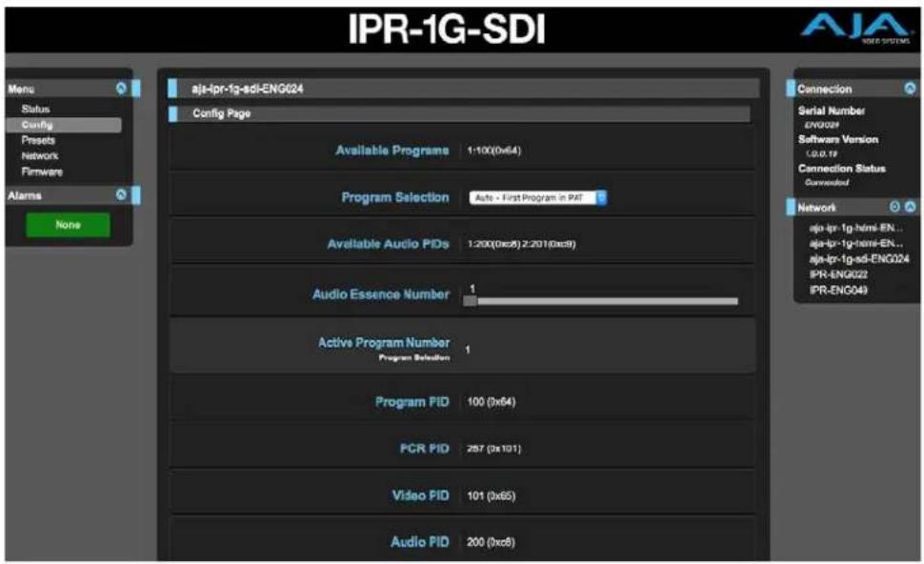
Task: Click the aja-ipr-1g-sdi-ENG024 device title bar
Action: click(x=464, y=89)
